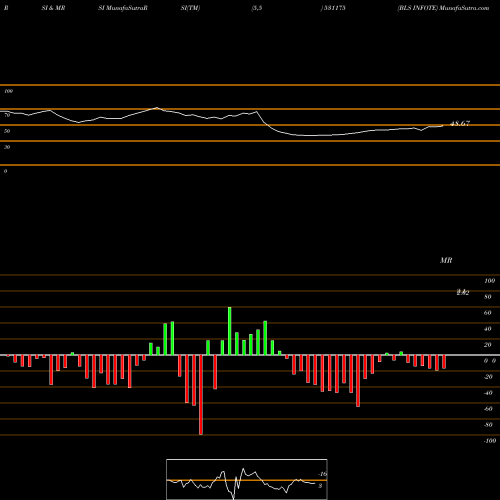The image size is (500, 500).
Task: Click the "SI(TM)" header label
Action: (190, 8)
